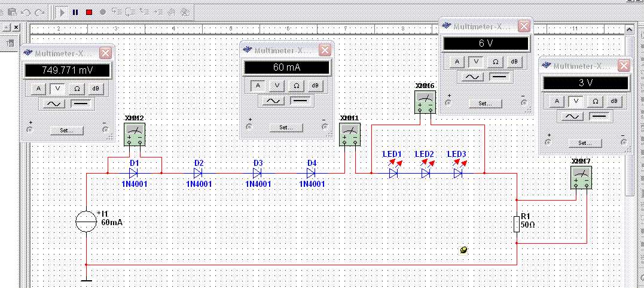
Task: Click the 3 V display readout
Action: tap(585, 83)
